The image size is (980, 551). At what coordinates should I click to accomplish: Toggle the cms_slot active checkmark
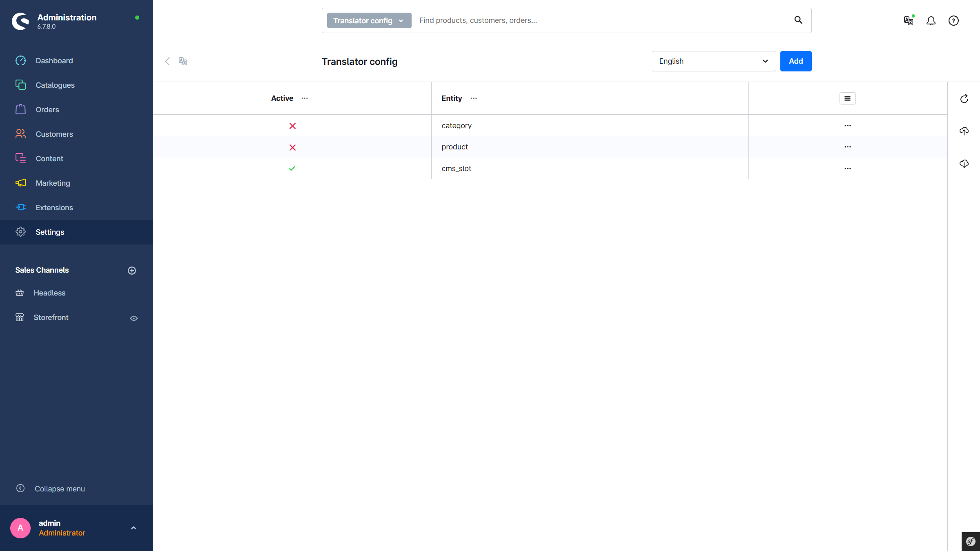[292, 169]
